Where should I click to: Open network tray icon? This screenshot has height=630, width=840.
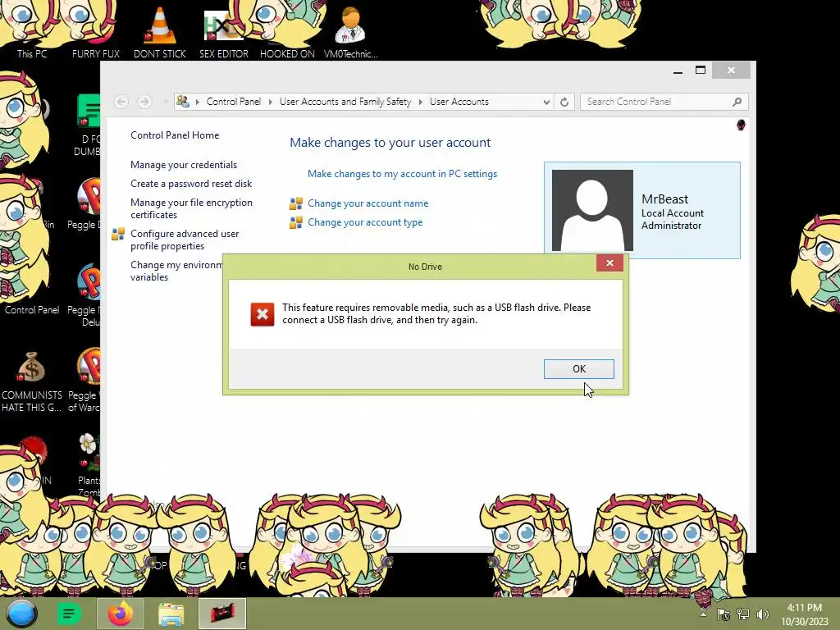743,614
